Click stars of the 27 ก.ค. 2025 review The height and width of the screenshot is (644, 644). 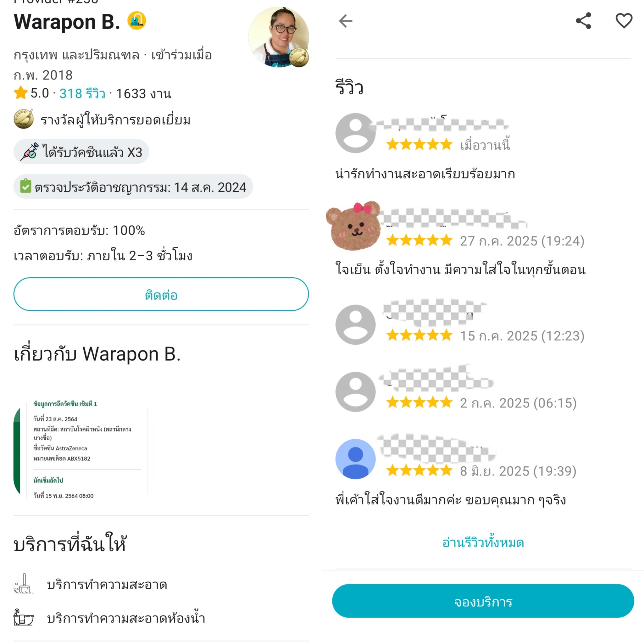(419, 240)
